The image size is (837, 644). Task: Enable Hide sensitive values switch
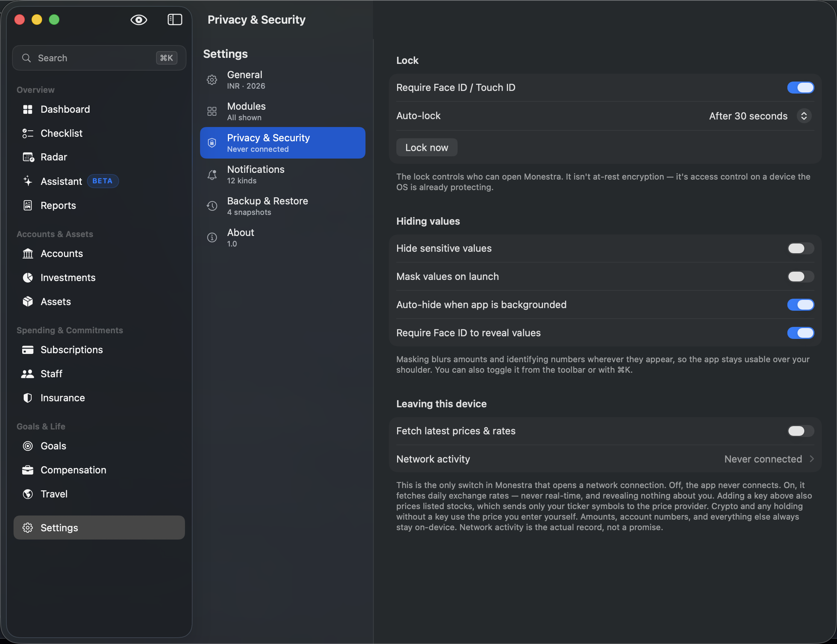click(x=800, y=248)
